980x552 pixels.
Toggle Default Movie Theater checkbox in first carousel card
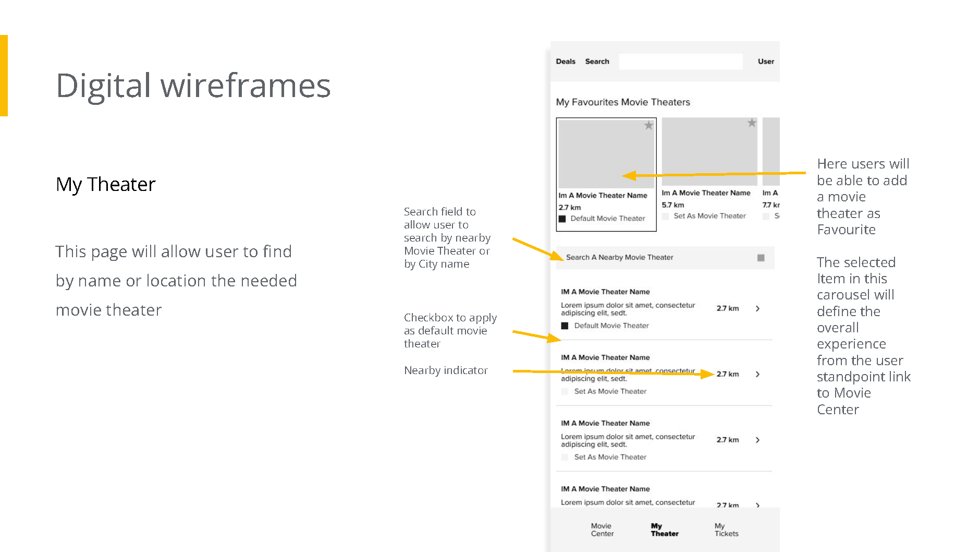coord(562,219)
